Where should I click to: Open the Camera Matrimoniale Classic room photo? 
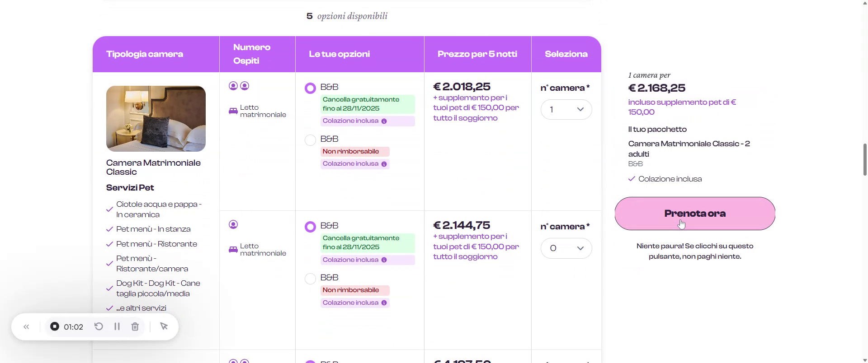point(156,119)
